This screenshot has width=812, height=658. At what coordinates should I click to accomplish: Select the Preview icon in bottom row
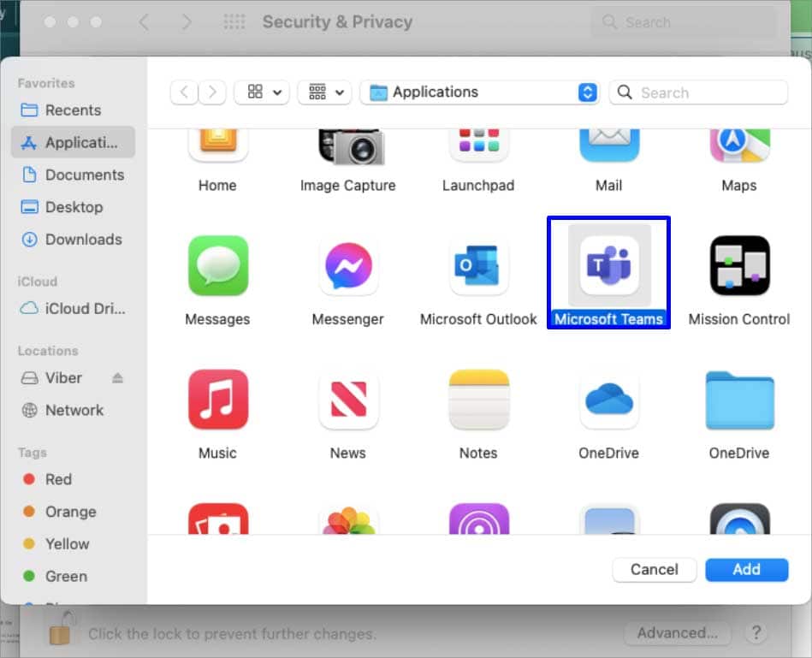pos(609,519)
